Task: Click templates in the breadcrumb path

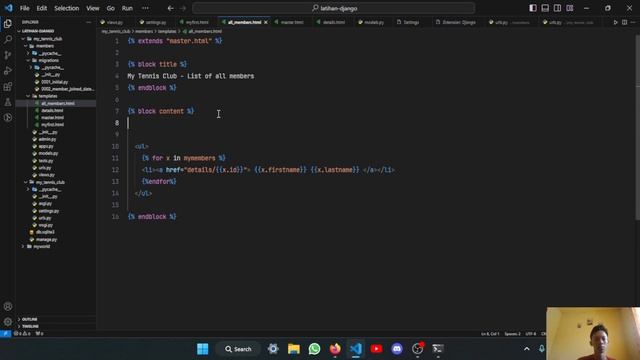Action: 167,31
